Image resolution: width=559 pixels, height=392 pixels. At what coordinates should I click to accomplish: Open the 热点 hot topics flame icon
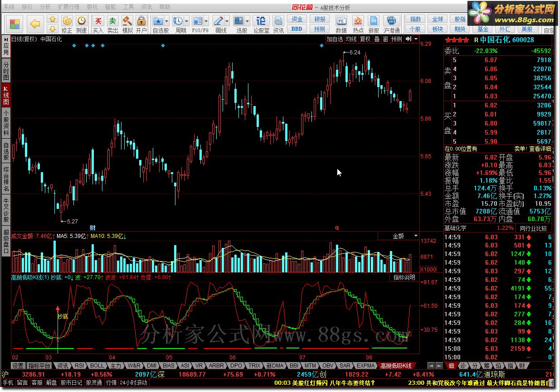click(x=358, y=21)
